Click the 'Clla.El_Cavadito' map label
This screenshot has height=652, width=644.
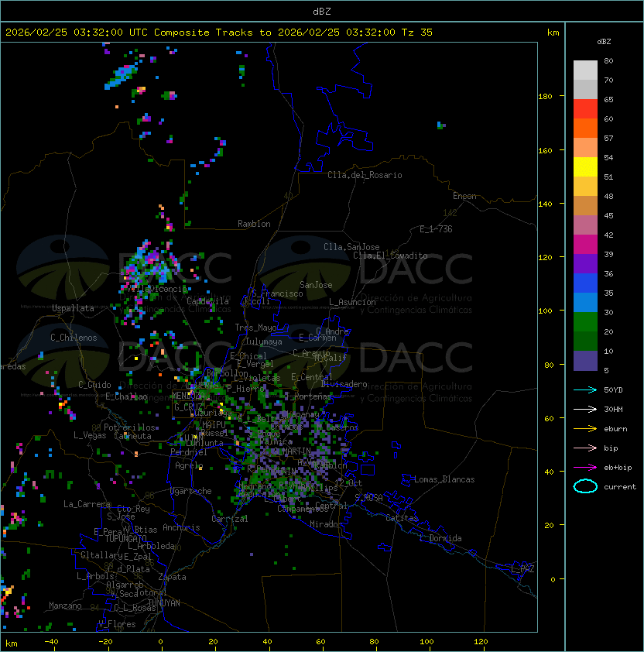[390, 256]
